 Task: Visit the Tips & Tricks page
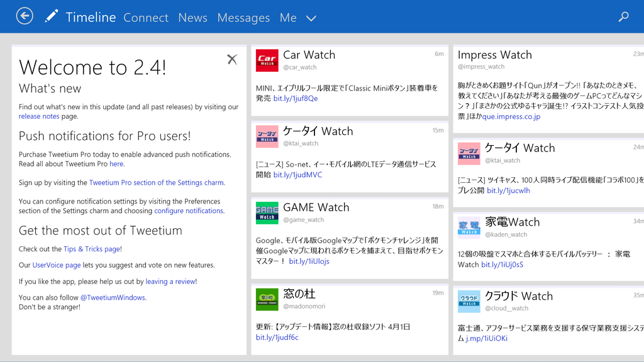click(x=91, y=248)
